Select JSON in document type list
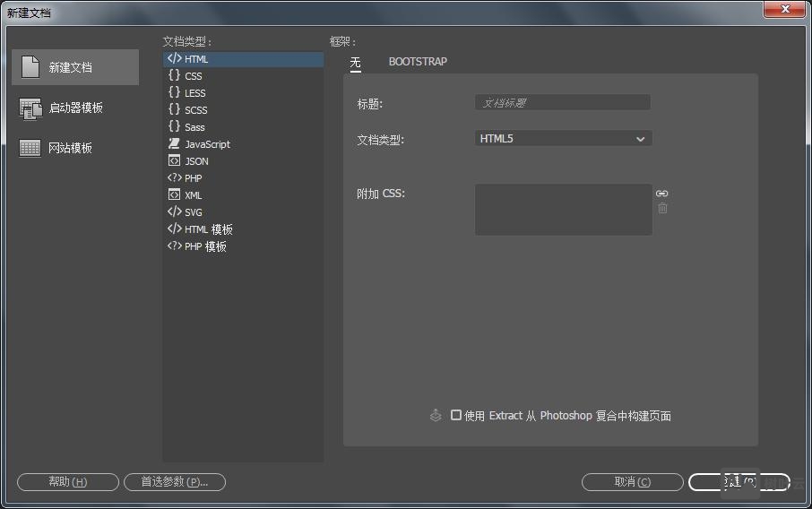This screenshot has height=509, width=812. [x=244, y=161]
